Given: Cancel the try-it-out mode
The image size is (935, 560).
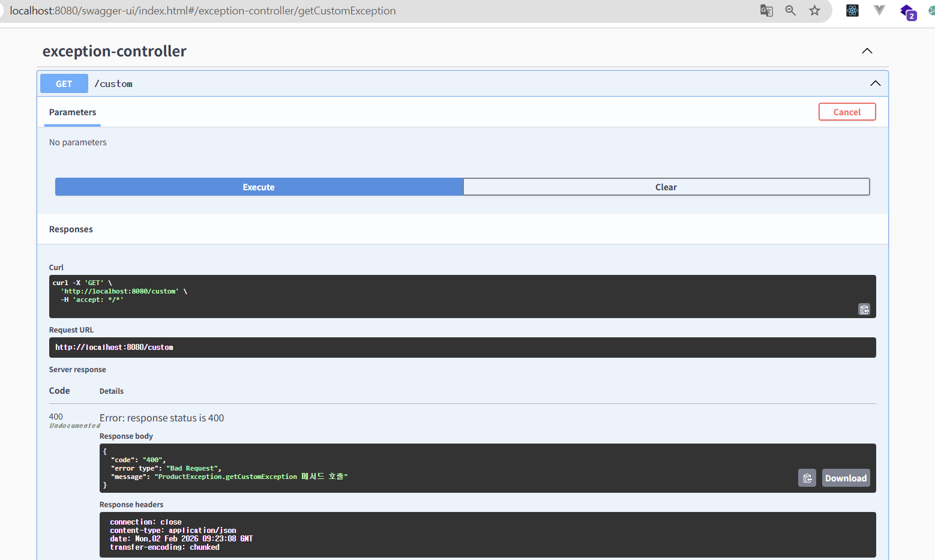Looking at the screenshot, I should pyautogui.click(x=847, y=112).
